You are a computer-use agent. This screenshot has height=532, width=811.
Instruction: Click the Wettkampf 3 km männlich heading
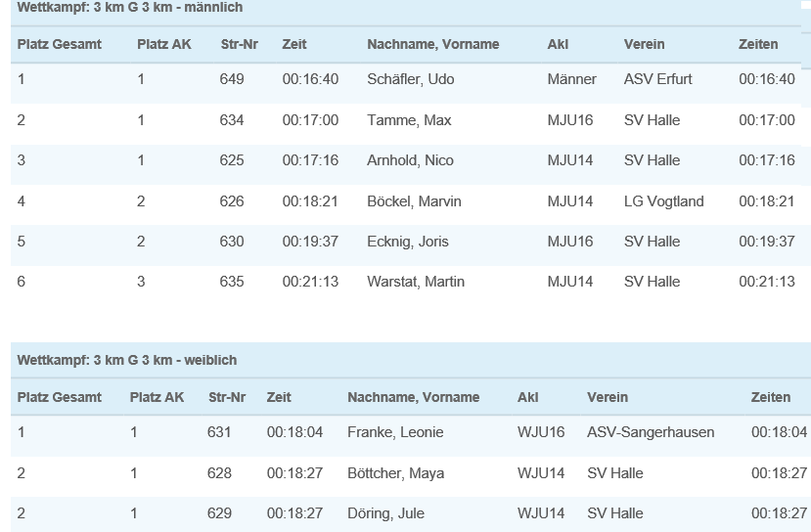pyautogui.click(x=130, y=7)
